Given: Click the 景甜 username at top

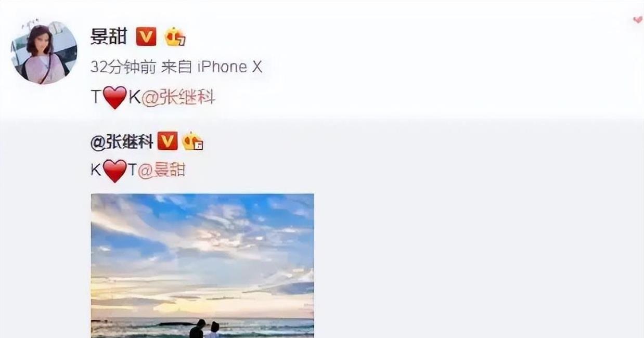Looking at the screenshot, I should click(x=109, y=36).
